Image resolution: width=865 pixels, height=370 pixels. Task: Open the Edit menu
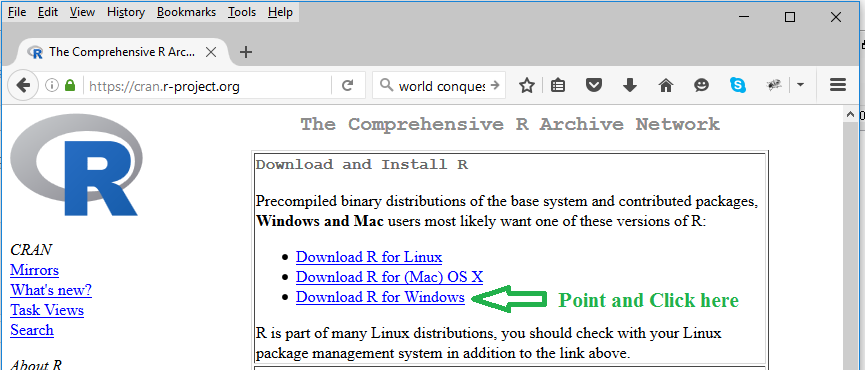point(48,12)
